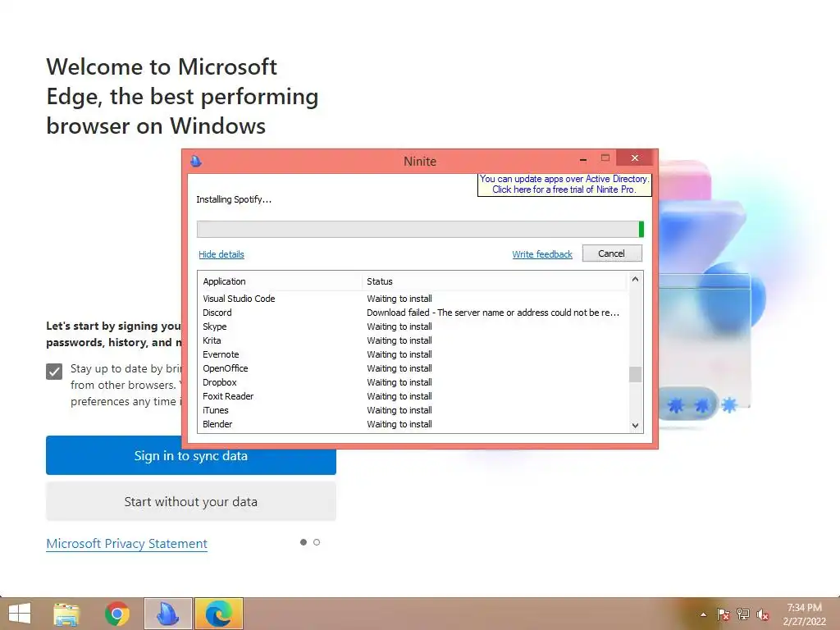This screenshot has height=630, width=840.
Task: Select the Visual Studio Code row
Action: 413,299
